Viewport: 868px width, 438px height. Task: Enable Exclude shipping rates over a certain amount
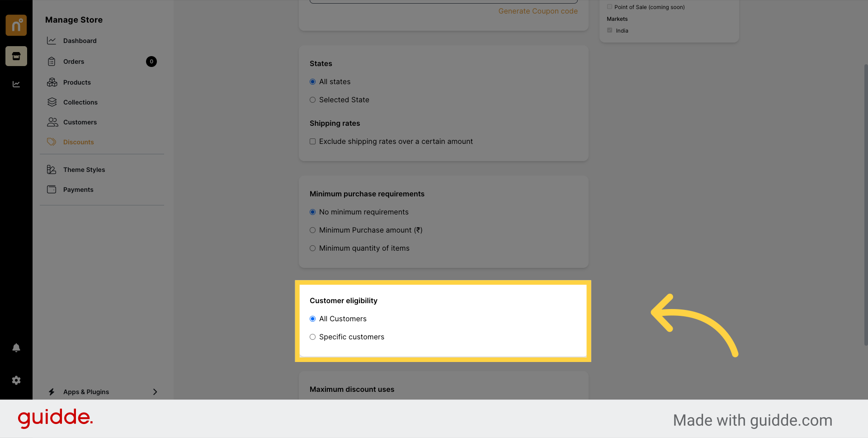[x=312, y=142]
